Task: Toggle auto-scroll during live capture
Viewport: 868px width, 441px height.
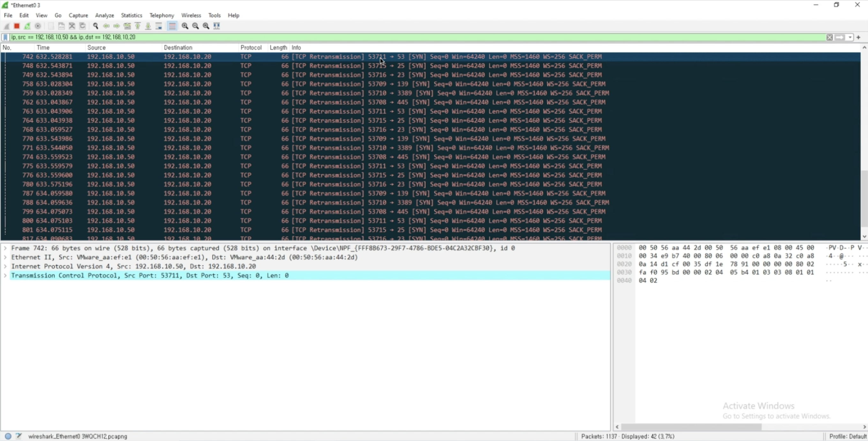Action: 159,26
